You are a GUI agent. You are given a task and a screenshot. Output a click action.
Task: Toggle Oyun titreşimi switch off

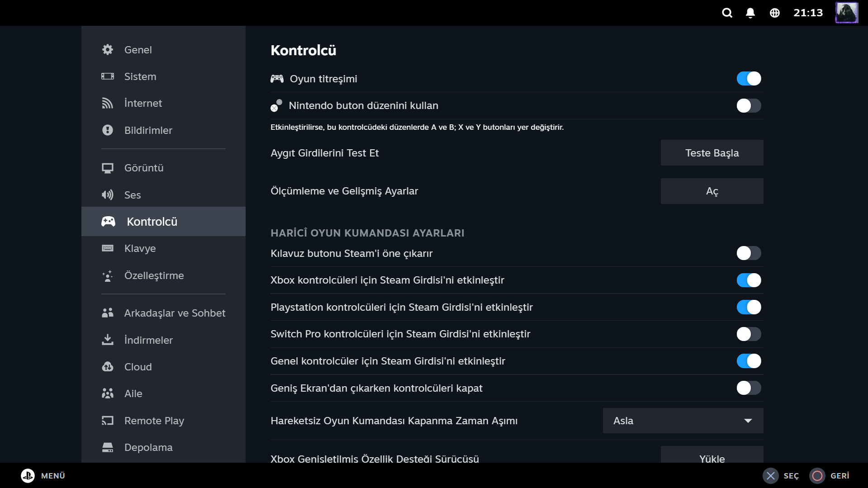click(x=749, y=79)
